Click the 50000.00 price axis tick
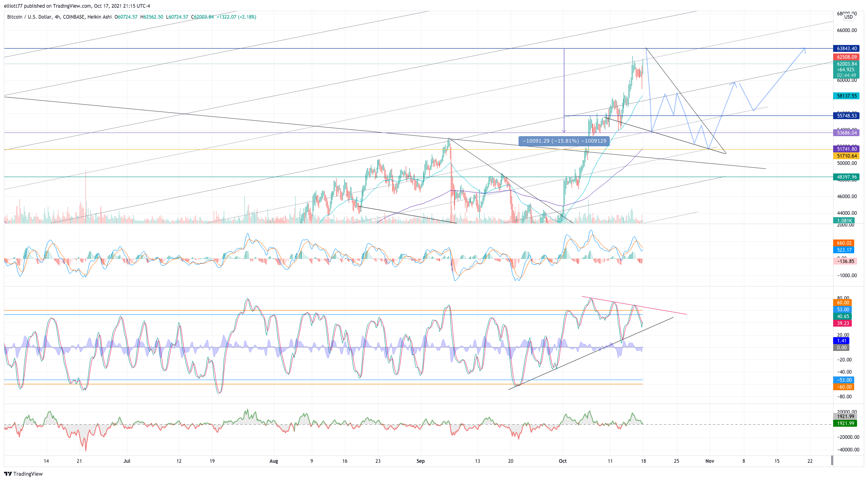Image resolution: width=868 pixels, height=481 pixels. pyautogui.click(x=847, y=163)
